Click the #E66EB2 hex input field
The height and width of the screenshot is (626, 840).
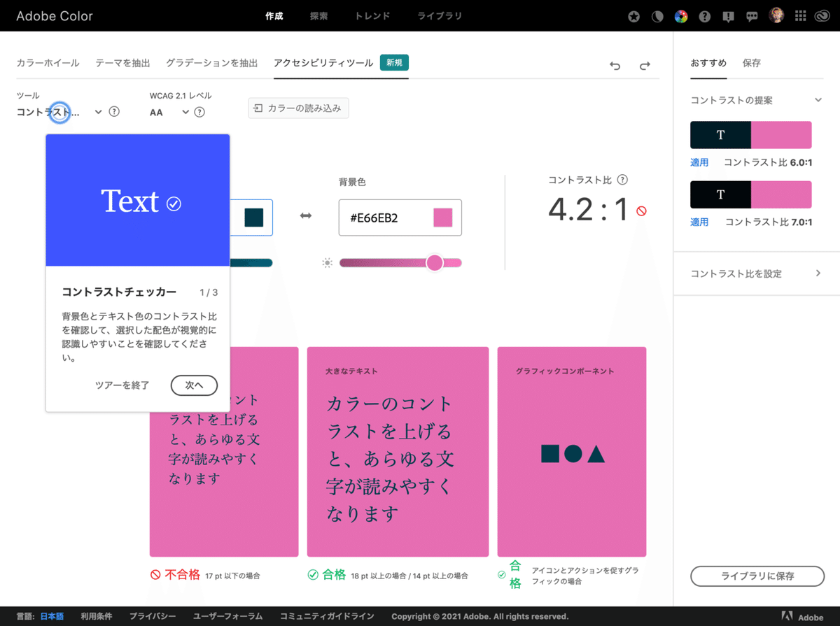[400, 218]
